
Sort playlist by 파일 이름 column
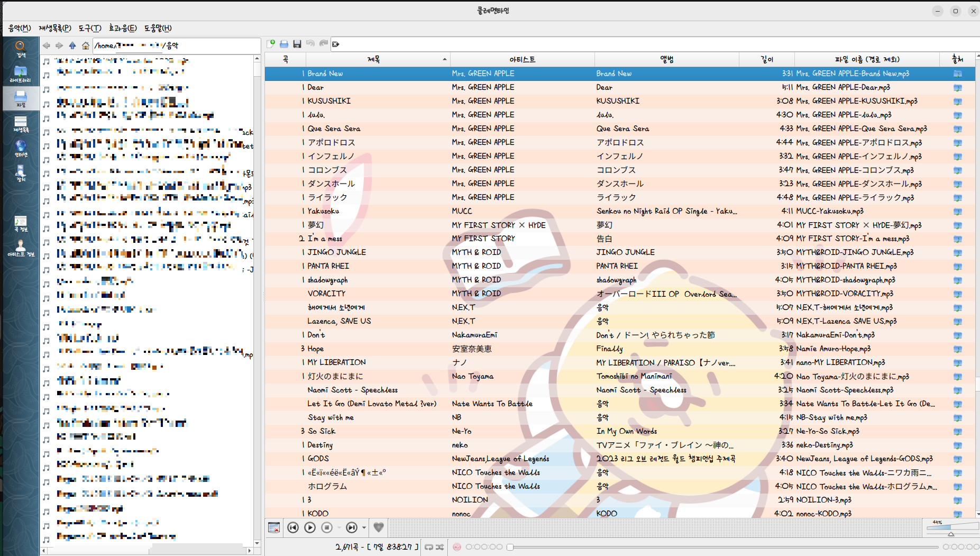click(867, 59)
